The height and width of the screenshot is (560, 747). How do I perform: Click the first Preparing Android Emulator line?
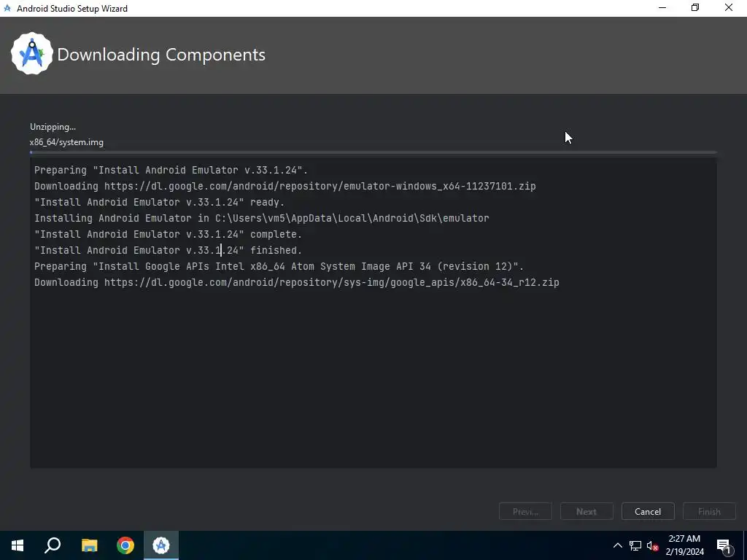[x=171, y=170]
